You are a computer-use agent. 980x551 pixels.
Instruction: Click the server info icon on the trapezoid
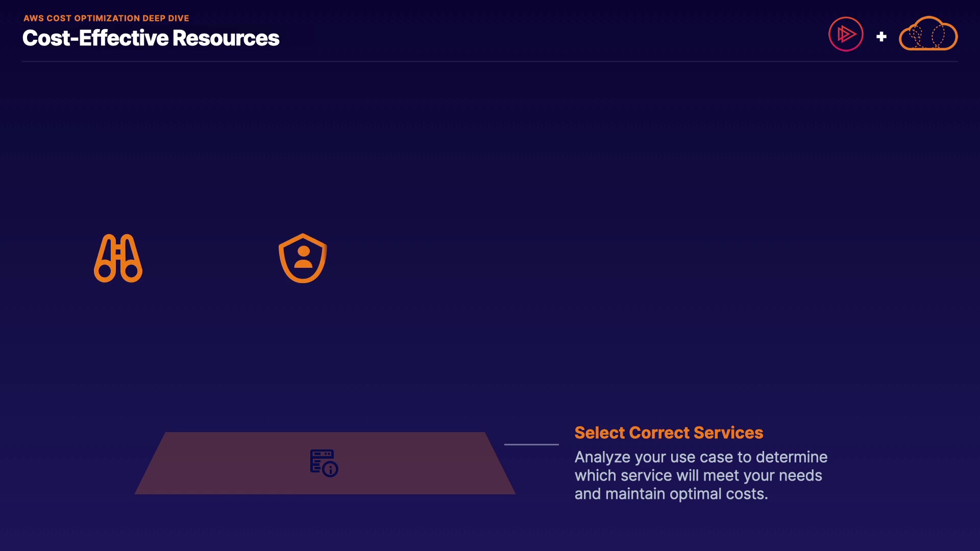(324, 463)
